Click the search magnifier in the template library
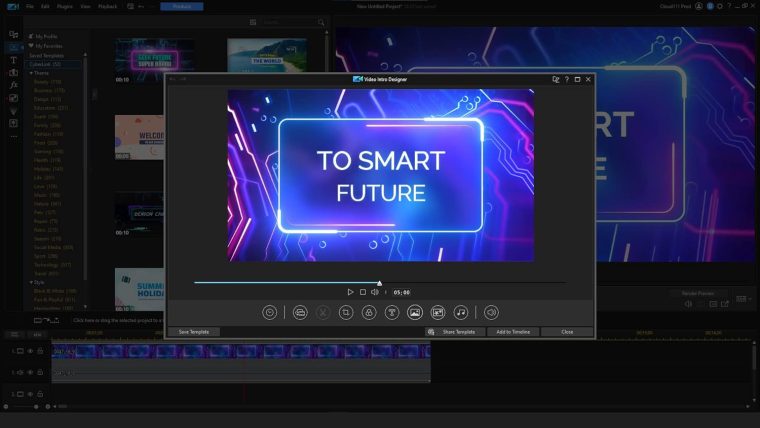760x428 pixels. pos(321,22)
